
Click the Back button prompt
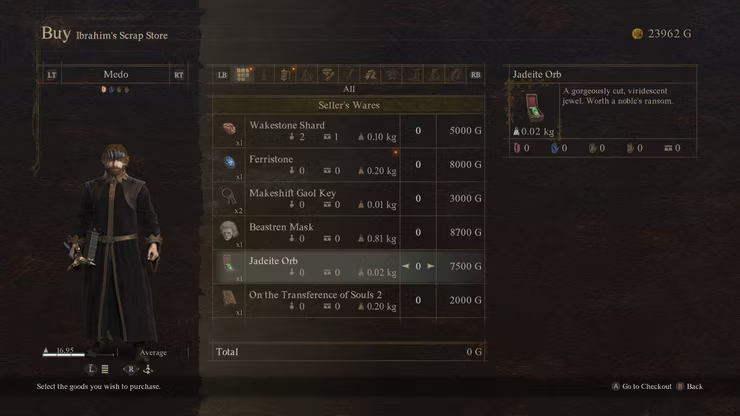(x=690, y=386)
